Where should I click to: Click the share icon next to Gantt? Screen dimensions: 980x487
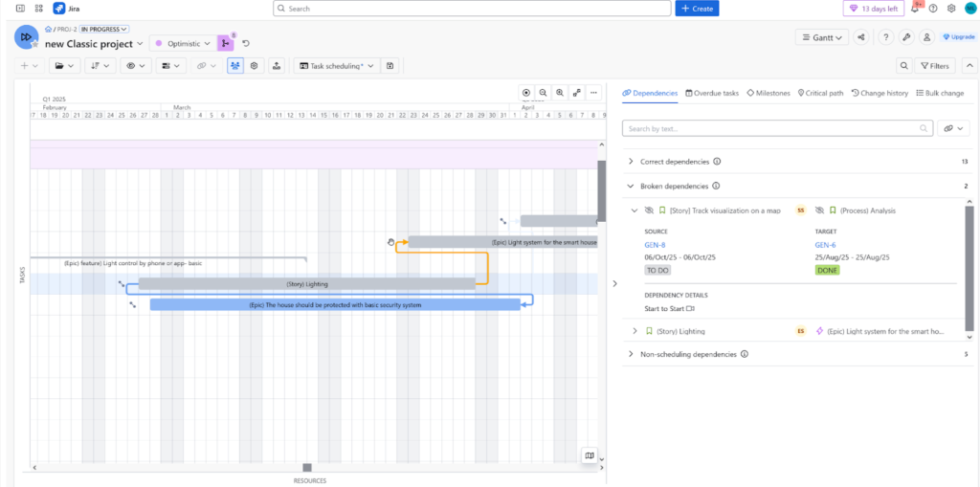(x=861, y=37)
